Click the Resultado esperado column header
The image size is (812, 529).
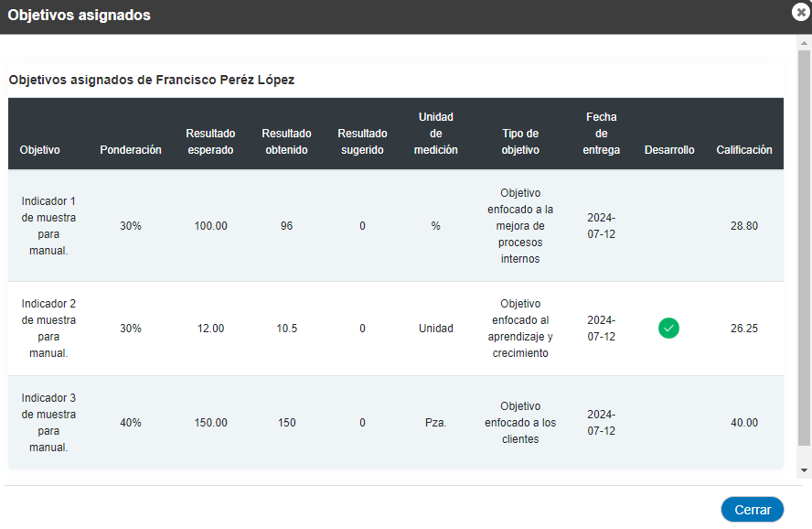pyautogui.click(x=210, y=142)
